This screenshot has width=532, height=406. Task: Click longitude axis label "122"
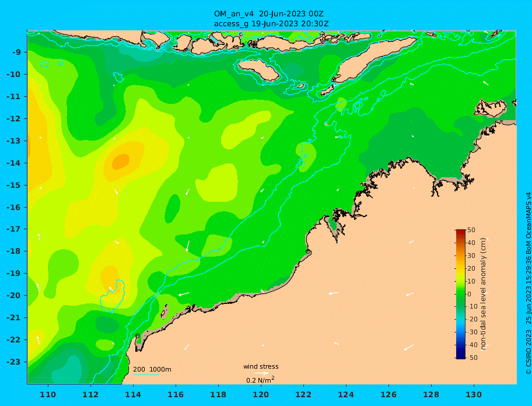303,394
